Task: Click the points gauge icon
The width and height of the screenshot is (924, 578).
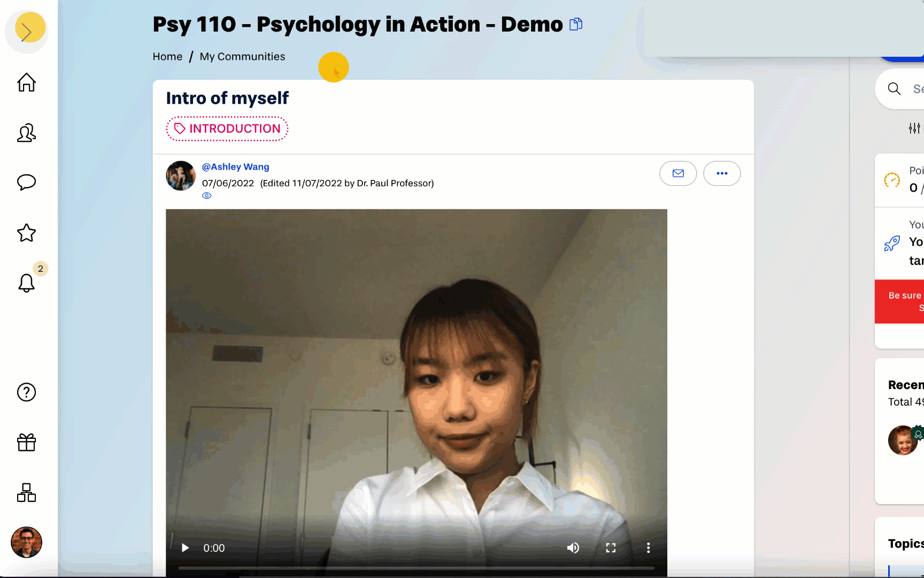Action: coord(892,180)
